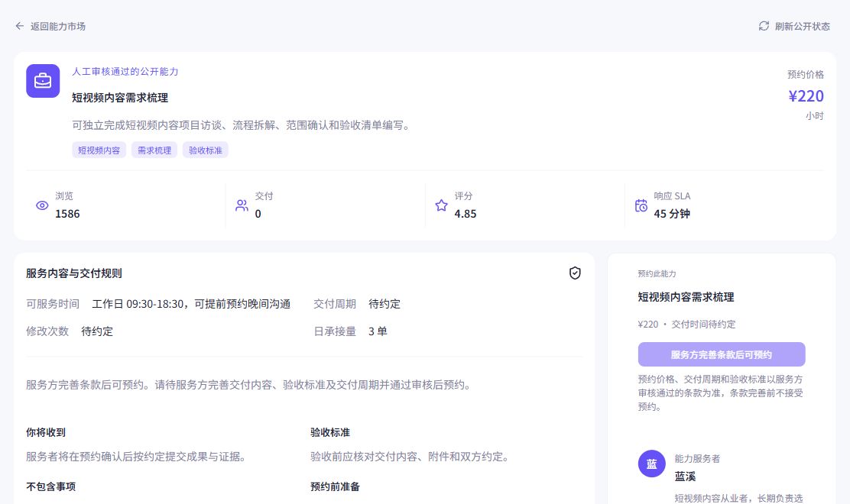
Task: Click the 蓝 avatar of service provider
Action: coord(651,464)
